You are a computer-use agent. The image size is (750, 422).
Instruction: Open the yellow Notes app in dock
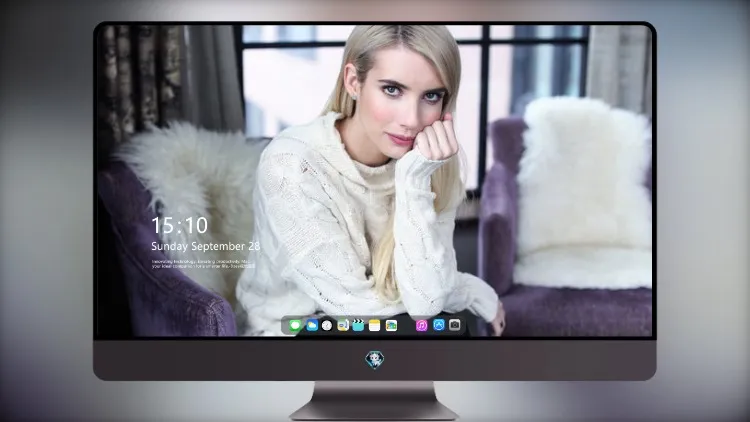tap(375, 326)
